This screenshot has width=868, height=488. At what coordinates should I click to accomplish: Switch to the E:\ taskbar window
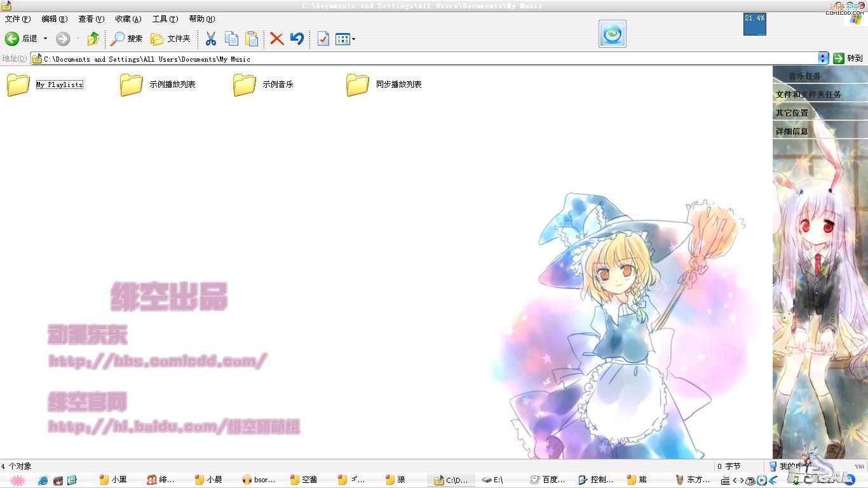click(x=493, y=480)
